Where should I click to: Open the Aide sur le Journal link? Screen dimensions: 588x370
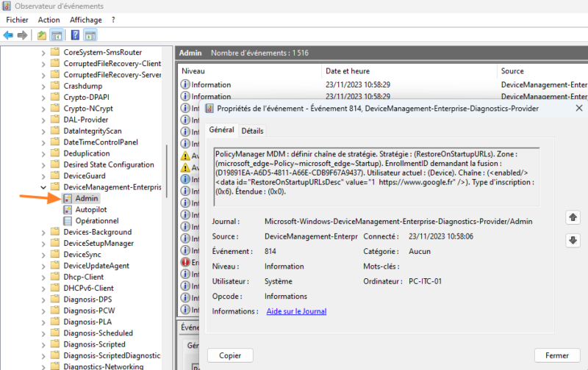[x=296, y=311]
